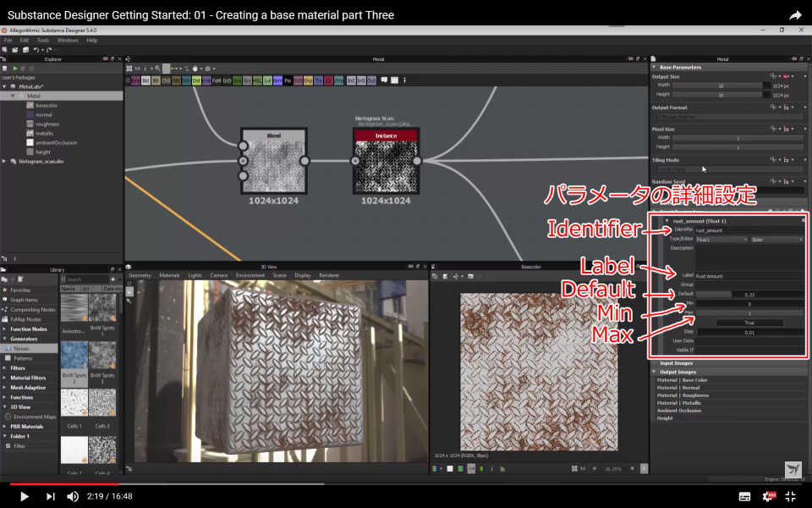812x508 pixels.
Task: Fit the graph to view with the zoom-fit icon
Action: pyautogui.click(x=129, y=69)
